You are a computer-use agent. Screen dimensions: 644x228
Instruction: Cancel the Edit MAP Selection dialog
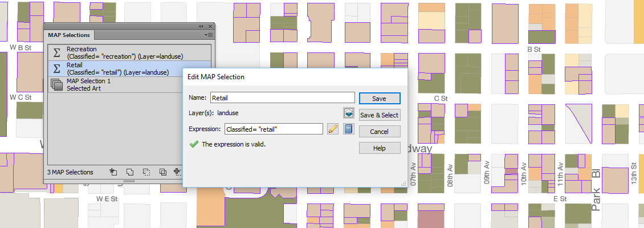click(x=379, y=132)
